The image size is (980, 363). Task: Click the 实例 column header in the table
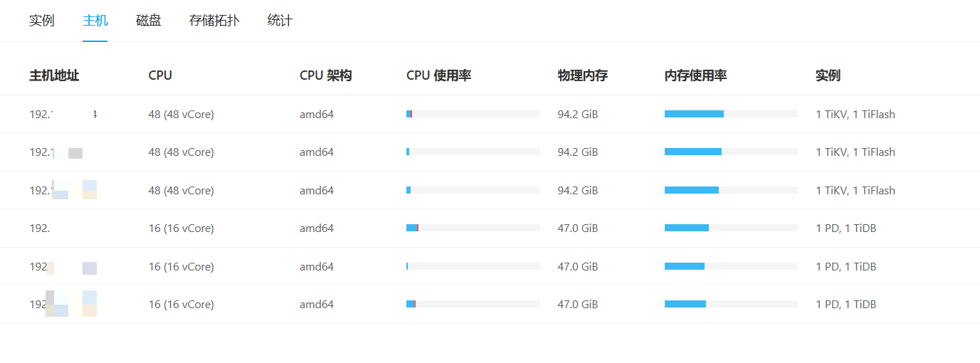pos(828,75)
